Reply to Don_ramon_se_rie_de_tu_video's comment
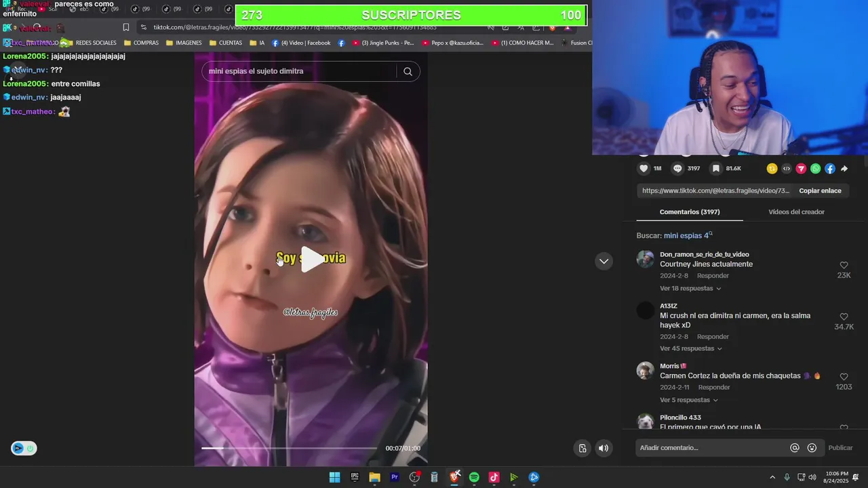The image size is (868, 488). (x=713, y=276)
